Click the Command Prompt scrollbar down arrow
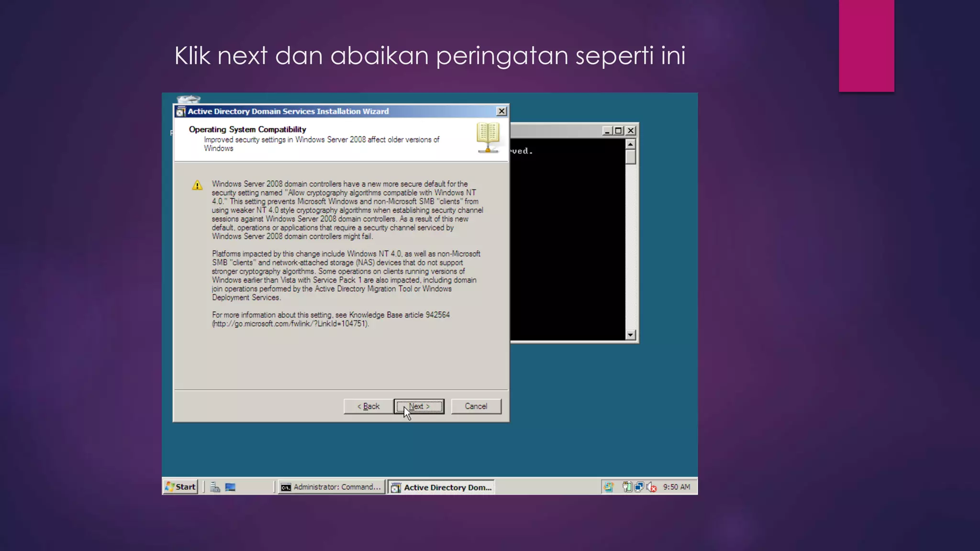980x551 pixels. [x=631, y=335]
